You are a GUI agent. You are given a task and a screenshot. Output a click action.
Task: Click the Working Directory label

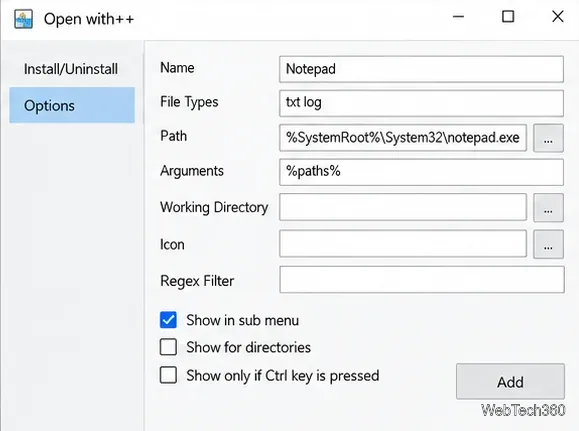[214, 207]
